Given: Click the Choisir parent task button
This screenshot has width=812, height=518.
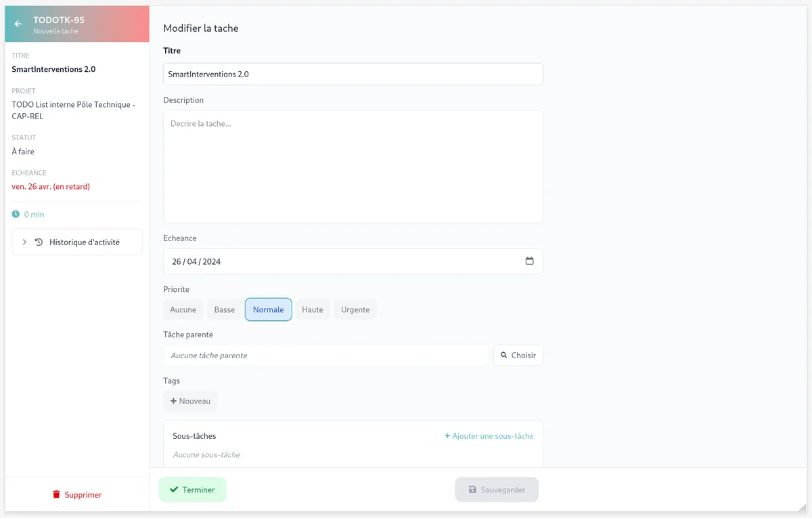Looking at the screenshot, I should [518, 355].
